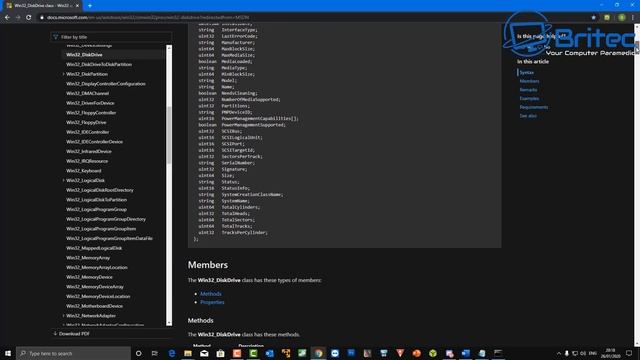This screenshot has width=640, height=360.
Task: Close the Win32_DiskDrive class tab
Action: point(78,6)
